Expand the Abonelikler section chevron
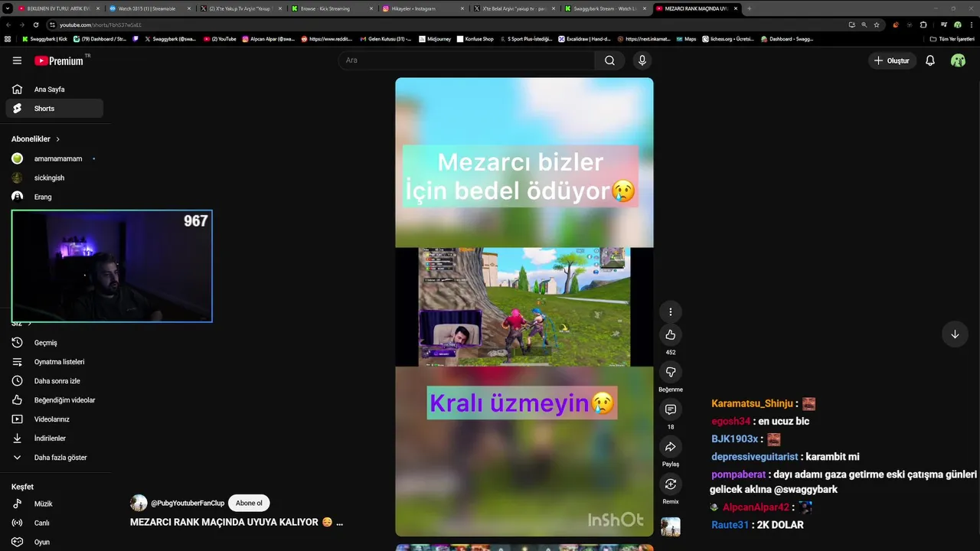 tap(57, 139)
